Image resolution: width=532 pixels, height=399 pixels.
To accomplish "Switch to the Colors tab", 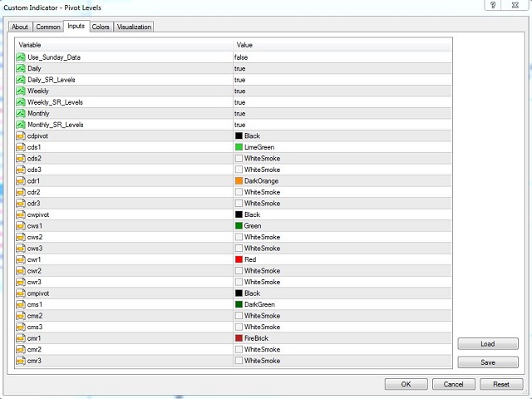I will 101,27.
